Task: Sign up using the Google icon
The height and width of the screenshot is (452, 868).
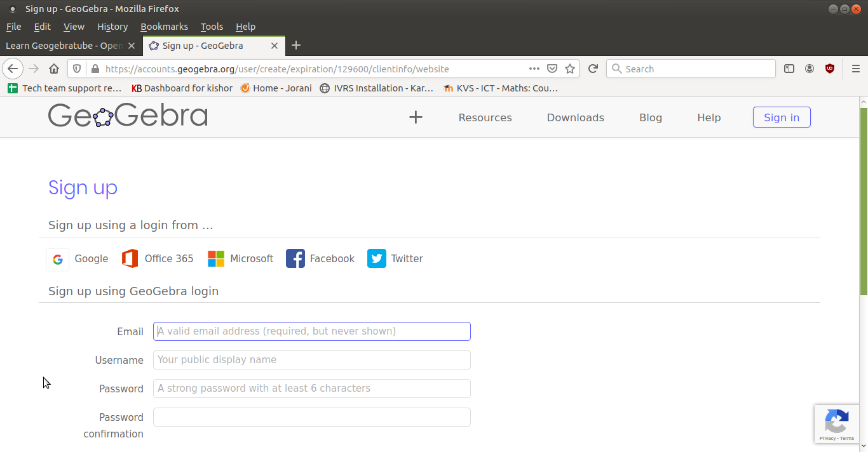Action: pos(58,259)
